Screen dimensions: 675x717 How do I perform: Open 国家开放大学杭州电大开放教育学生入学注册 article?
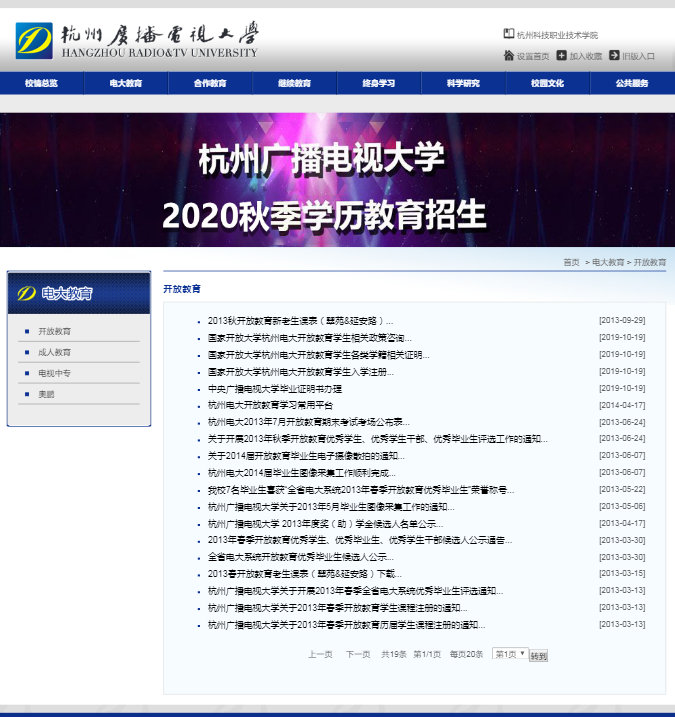point(300,372)
